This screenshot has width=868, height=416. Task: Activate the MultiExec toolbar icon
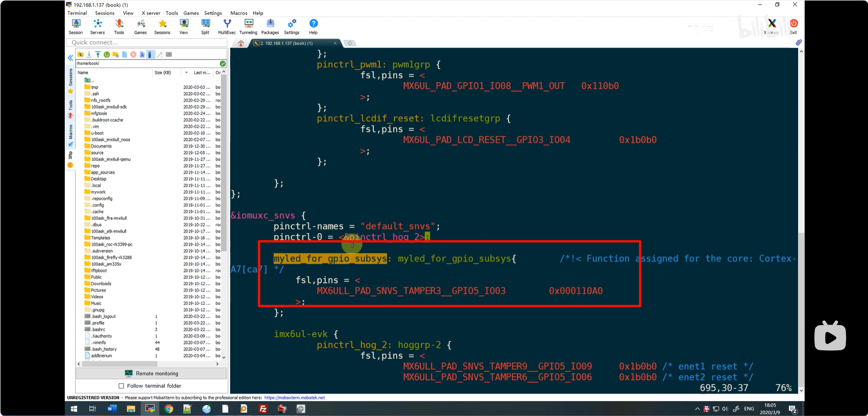click(227, 27)
